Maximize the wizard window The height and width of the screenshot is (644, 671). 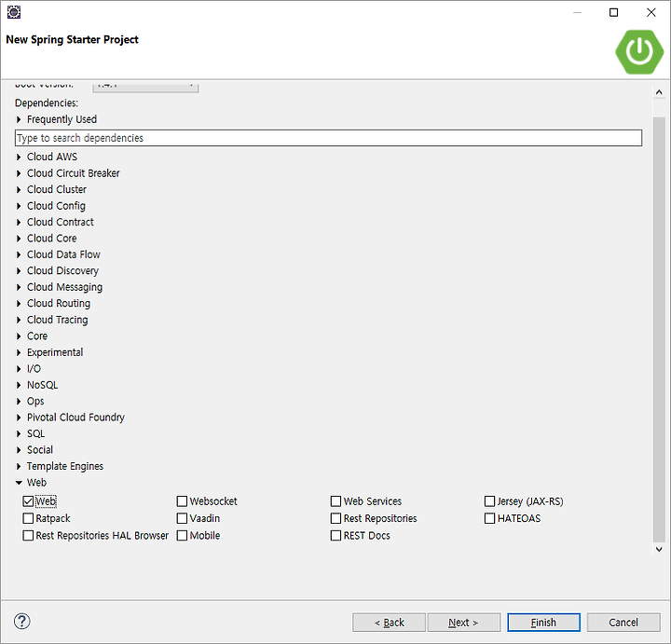click(x=613, y=12)
